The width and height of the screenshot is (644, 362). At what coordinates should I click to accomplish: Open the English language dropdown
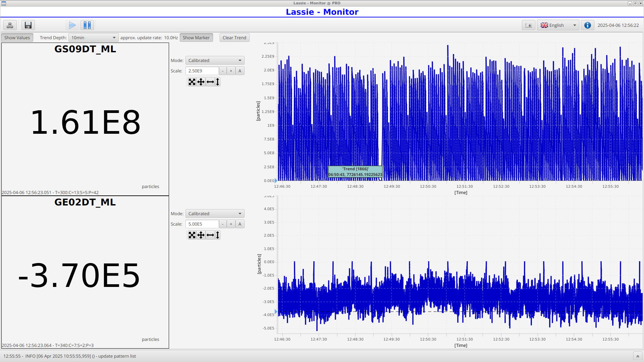tap(558, 25)
